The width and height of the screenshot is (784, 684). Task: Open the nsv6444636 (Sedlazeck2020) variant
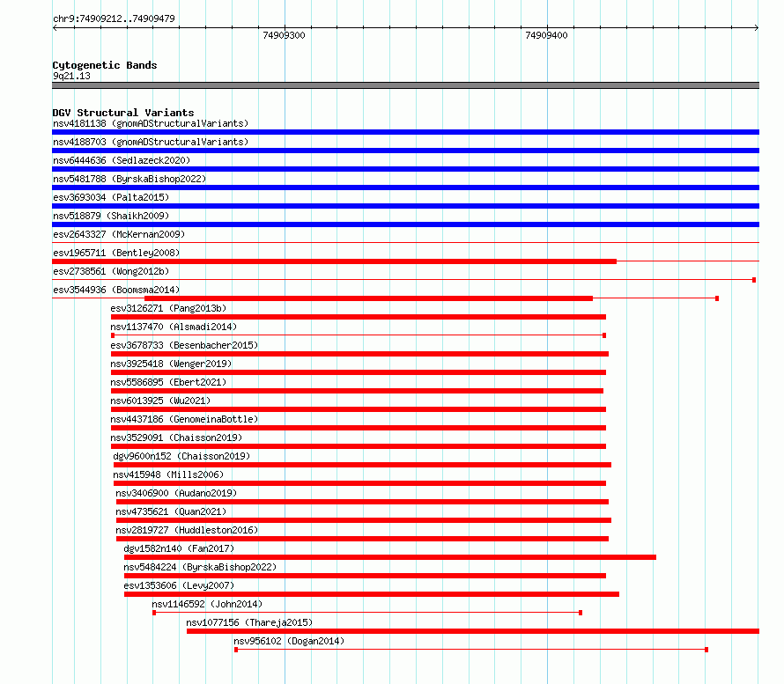[122, 160]
